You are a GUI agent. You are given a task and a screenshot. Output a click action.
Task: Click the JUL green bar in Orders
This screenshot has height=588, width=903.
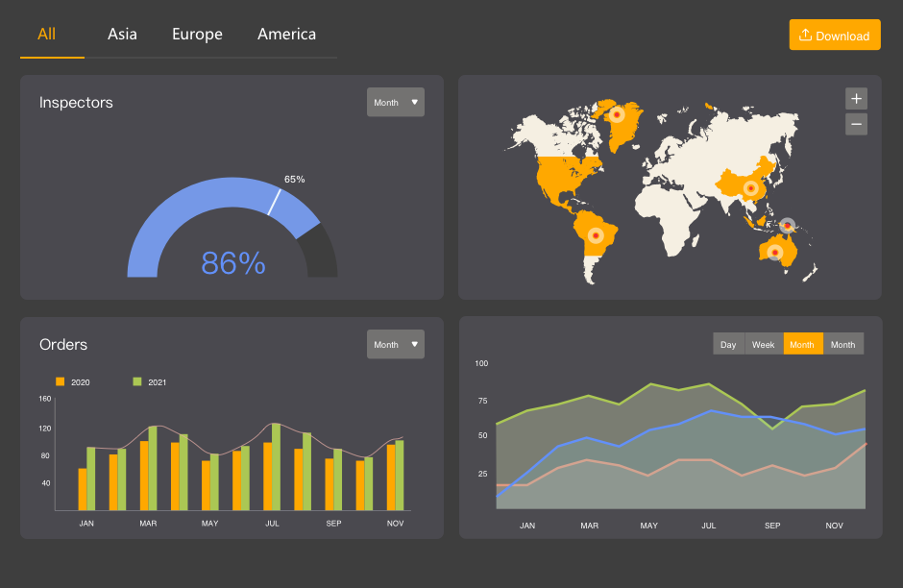277,467
